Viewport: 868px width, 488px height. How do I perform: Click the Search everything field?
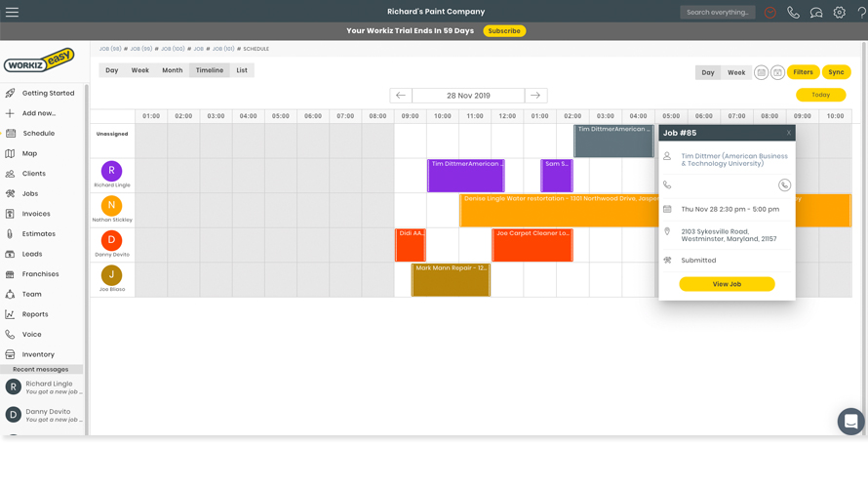(718, 12)
